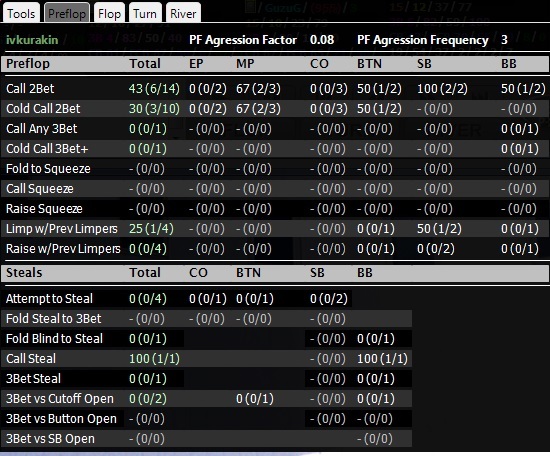Image resolution: width=550 pixels, height=456 pixels.
Task: Click the Fold Blind to Steal label
Action: [x=54, y=338]
